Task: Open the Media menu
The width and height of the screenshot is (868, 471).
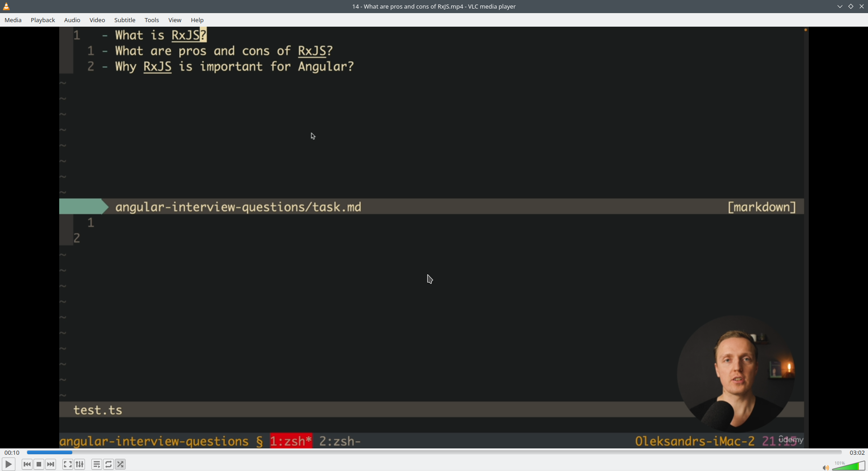Action: tap(13, 20)
